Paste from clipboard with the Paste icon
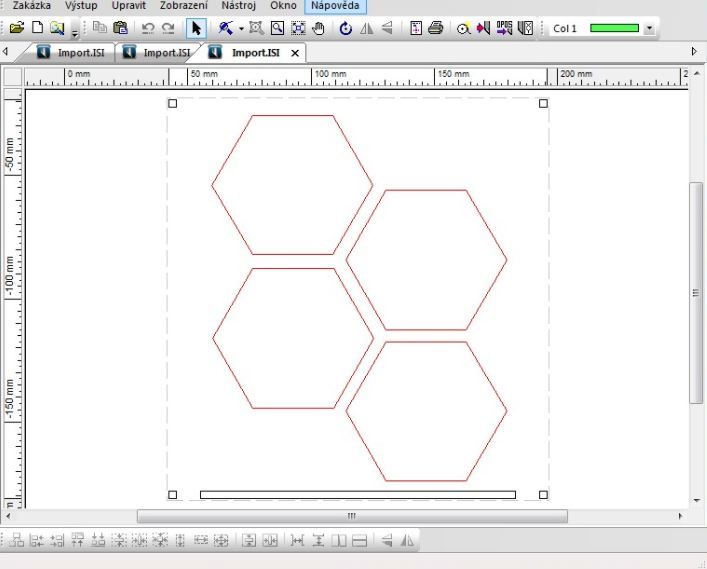The image size is (707, 569). pos(120,28)
